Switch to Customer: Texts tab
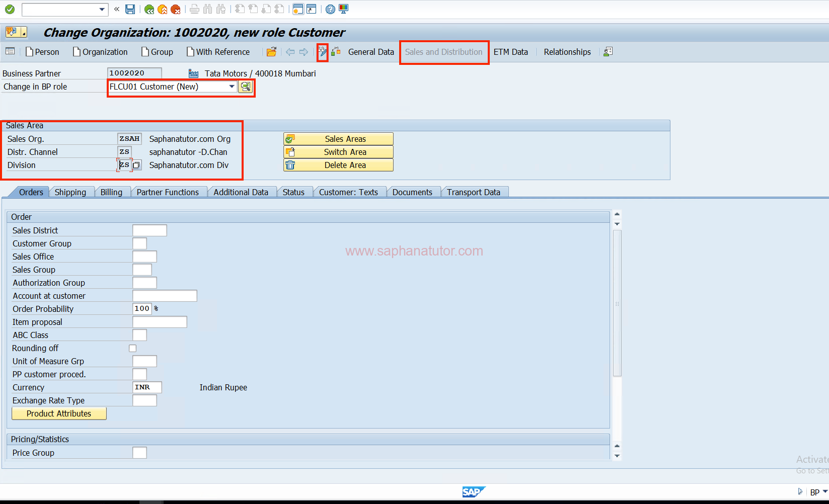Viewport: 829px width, 504px height. (x=348, y=192)
